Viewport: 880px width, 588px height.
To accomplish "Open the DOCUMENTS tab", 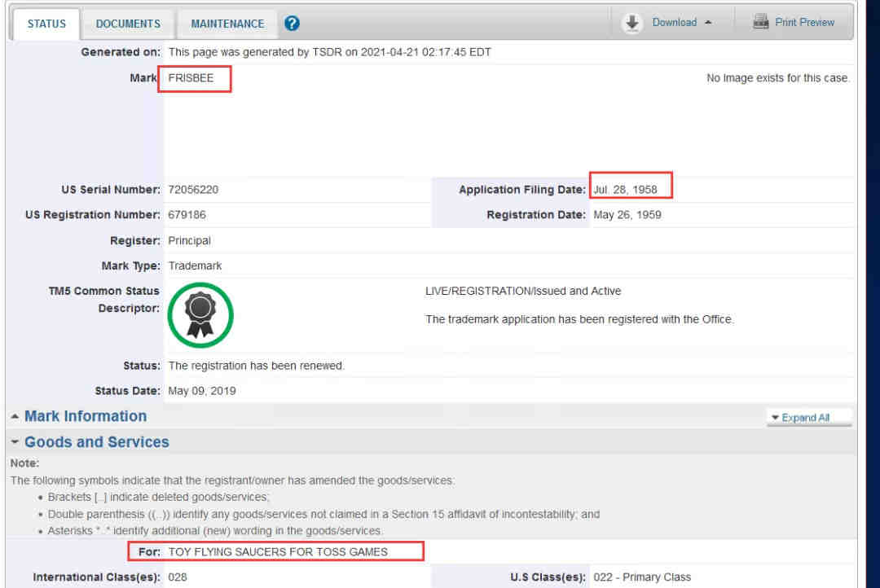I will pyautogui.click(x=128, y=24).
